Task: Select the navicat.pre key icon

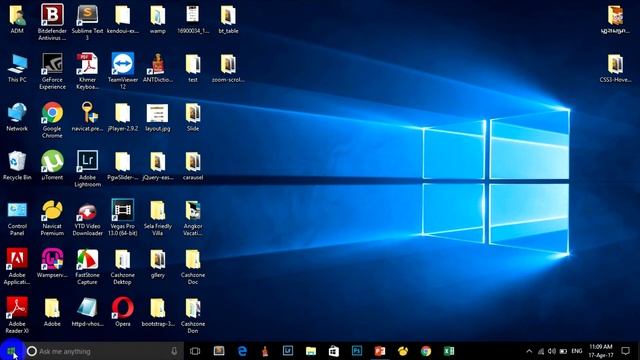Action: 87,117
